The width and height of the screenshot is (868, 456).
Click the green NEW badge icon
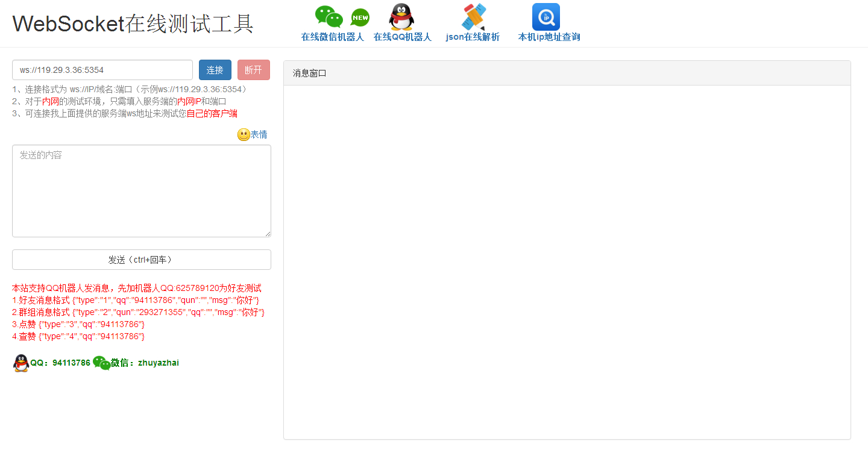click(x=360, y=17)
